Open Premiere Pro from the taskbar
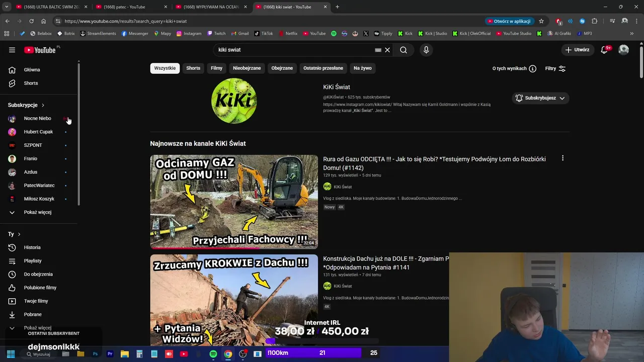Screen dimensions: 644x362 click(110, 353)
